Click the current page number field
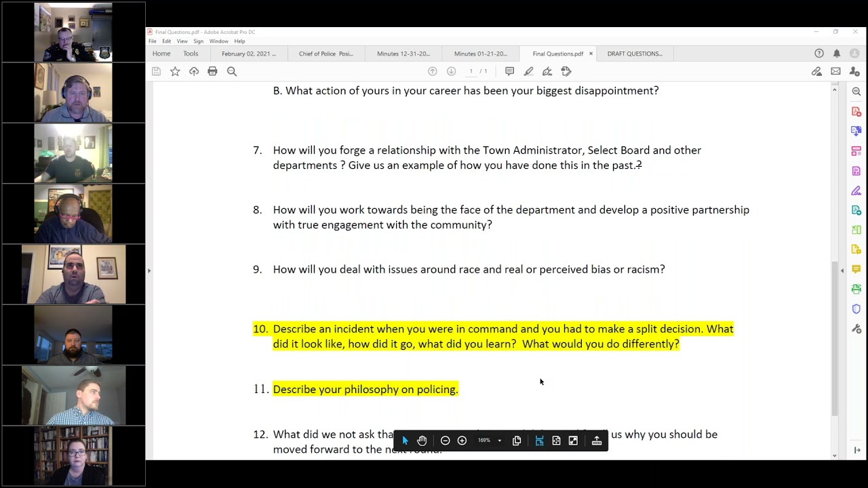This screenshot has height=488, width=868. [x=471, y=71]
